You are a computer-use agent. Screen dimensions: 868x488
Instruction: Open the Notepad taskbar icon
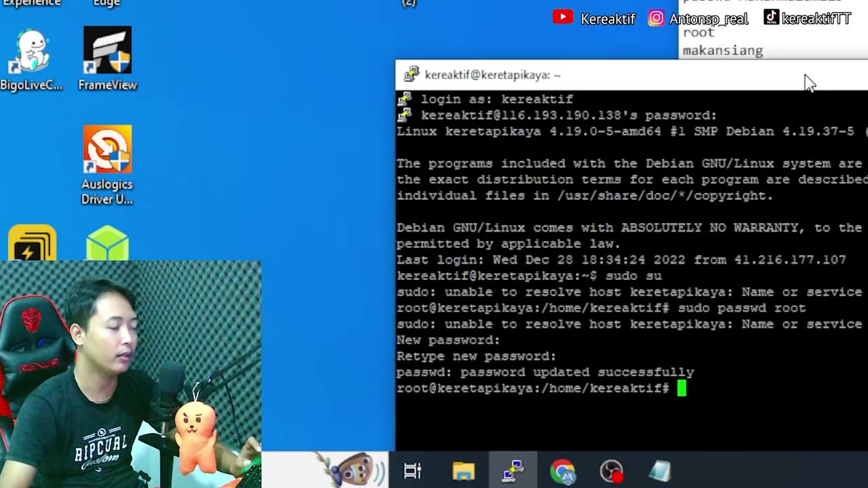(x=660, y=470)
